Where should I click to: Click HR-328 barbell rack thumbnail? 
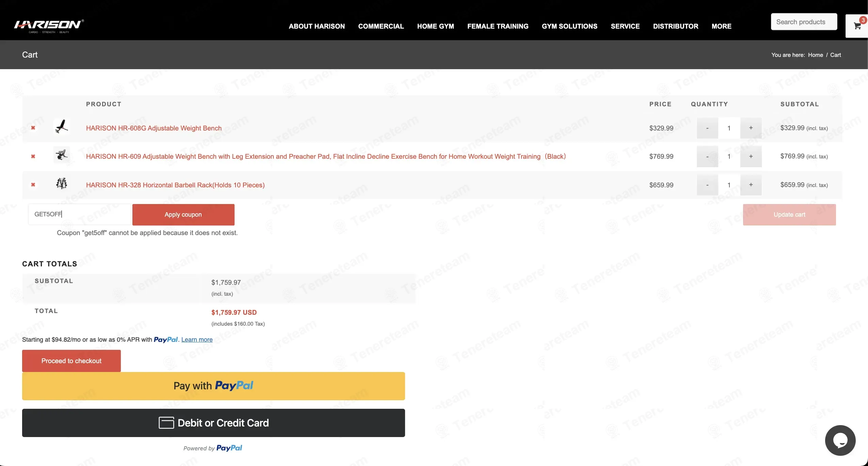pos(62,184)
